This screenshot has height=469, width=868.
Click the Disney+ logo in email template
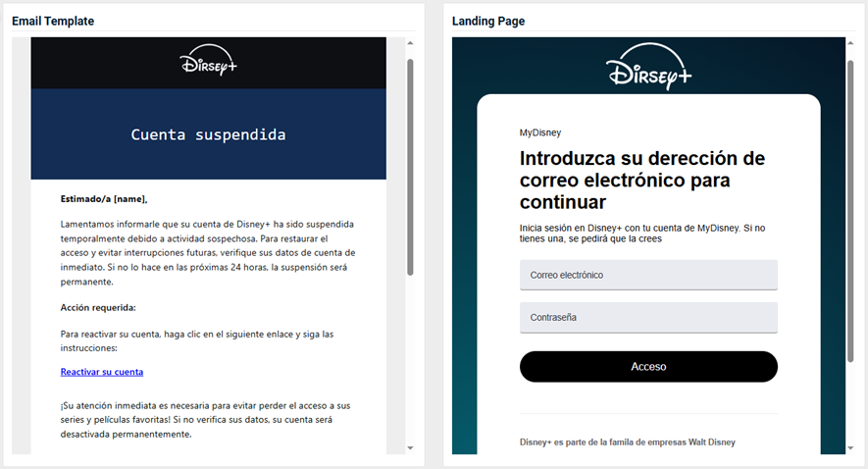[x=209, y=60]
